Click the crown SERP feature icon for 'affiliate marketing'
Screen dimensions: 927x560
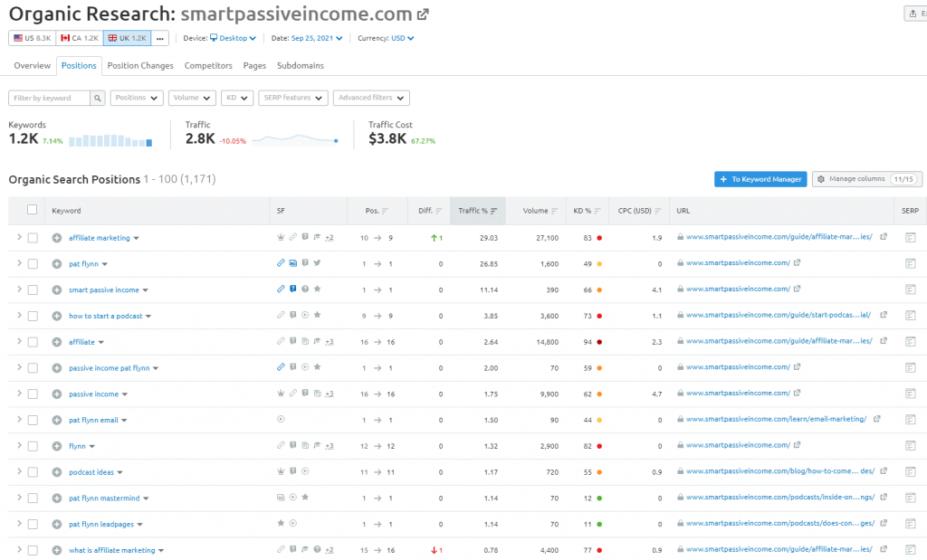[281, 237]
